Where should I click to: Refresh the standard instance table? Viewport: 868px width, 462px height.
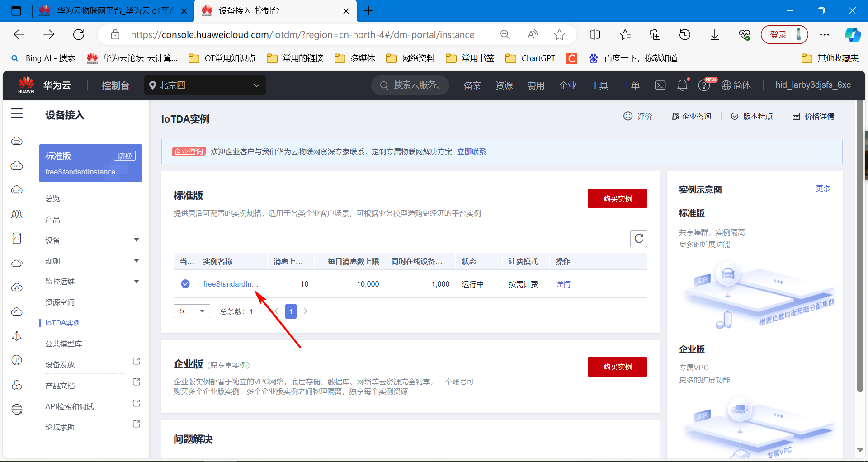point(639,239)
